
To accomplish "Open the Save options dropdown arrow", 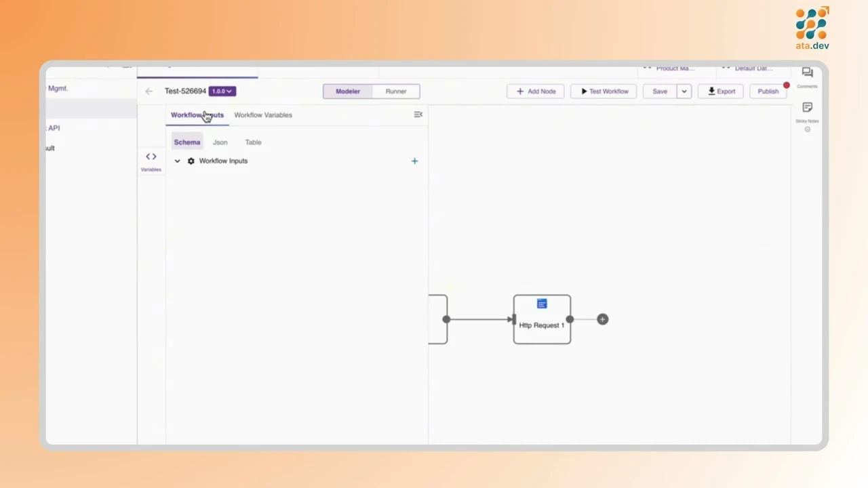I will [684, 91].
